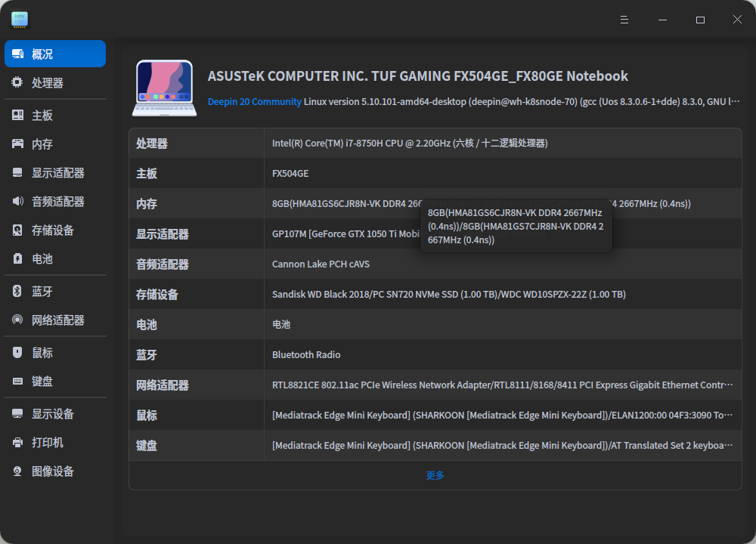The image size is (756, 544).
Task: Switch to the 主板 sidebar page
Action: [55, 115]
